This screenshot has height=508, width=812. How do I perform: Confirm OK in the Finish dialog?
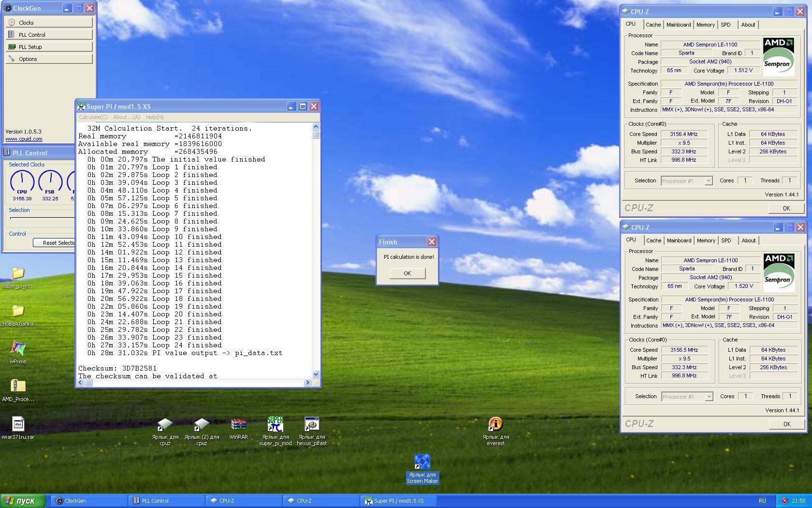[x=407, y=273]
